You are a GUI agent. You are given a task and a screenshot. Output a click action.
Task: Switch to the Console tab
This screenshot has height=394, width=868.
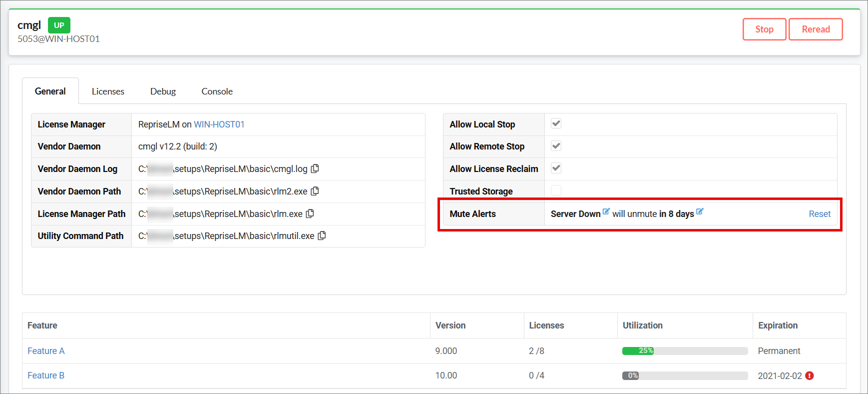(x=217, y=91)
